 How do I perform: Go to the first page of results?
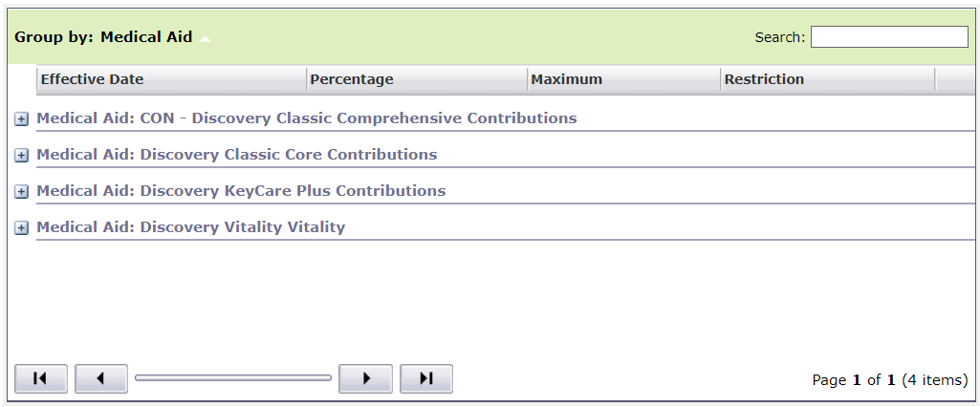(x=41, y=378)
